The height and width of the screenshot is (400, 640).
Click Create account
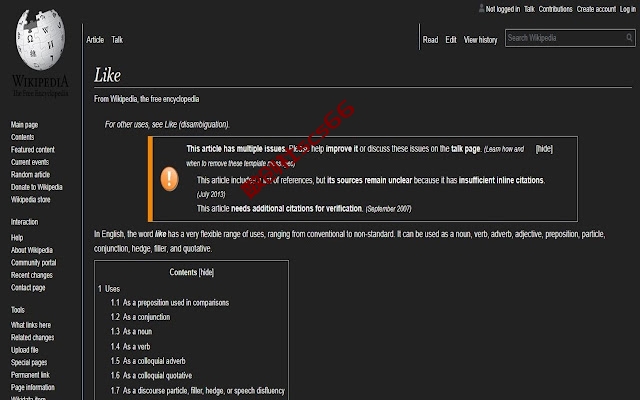(596, 9)
